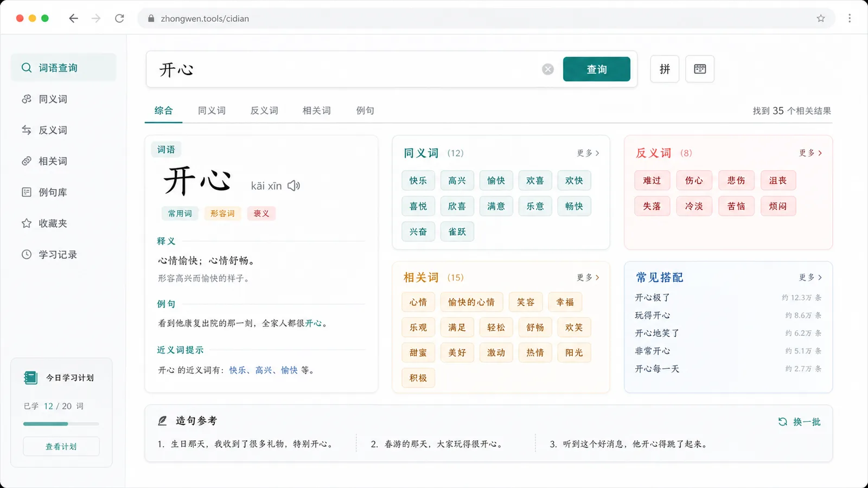The width and height of the screenshot is (868, 488).
Task: Click collocation row 玩得开心
Action: point(728,316)
